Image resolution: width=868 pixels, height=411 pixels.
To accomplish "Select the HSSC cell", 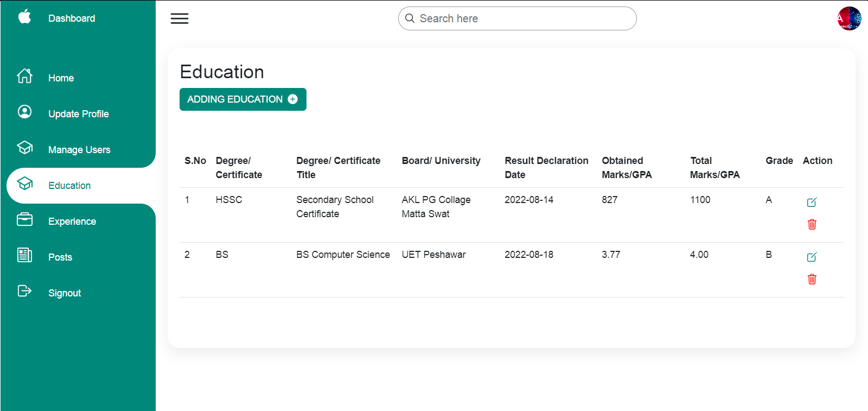I will 229,200.
